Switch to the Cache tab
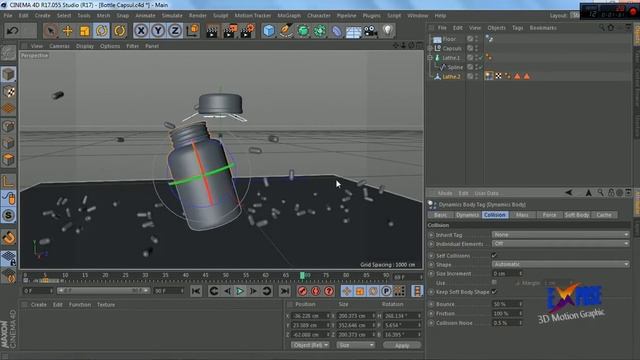This screenshot has height=360, width=640. (604, 215)
